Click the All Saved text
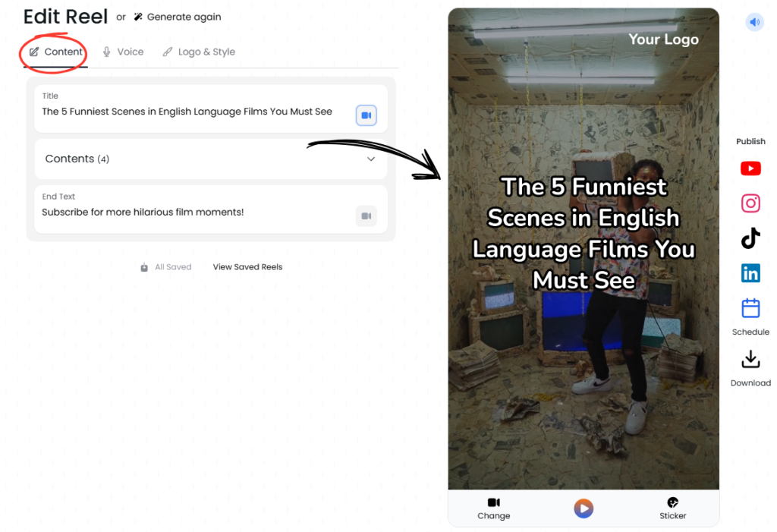 point(173,266)
